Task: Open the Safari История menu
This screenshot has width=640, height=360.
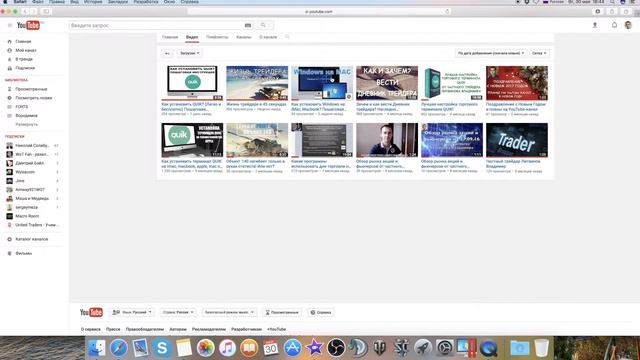Action: point(93,2)
